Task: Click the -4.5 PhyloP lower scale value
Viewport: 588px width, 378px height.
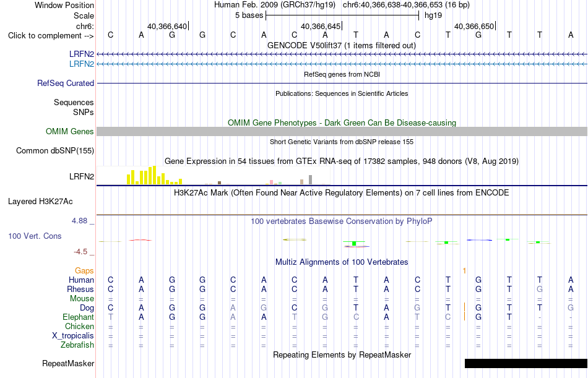Action: (x=80, y=252)
